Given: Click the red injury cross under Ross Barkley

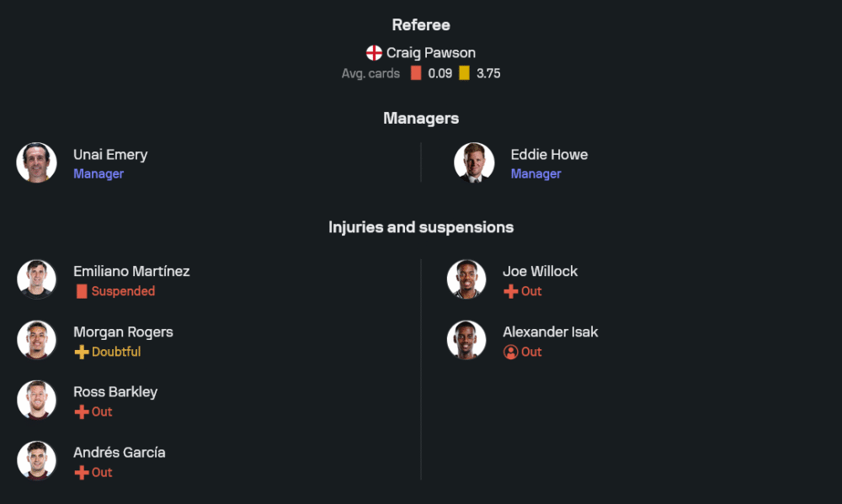Looking at the screenshot, I should tap(82, 412).
